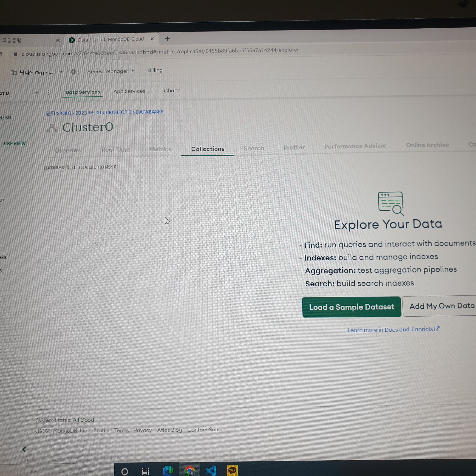Open the Atlas Blog footer link

[x=170, y=430]
